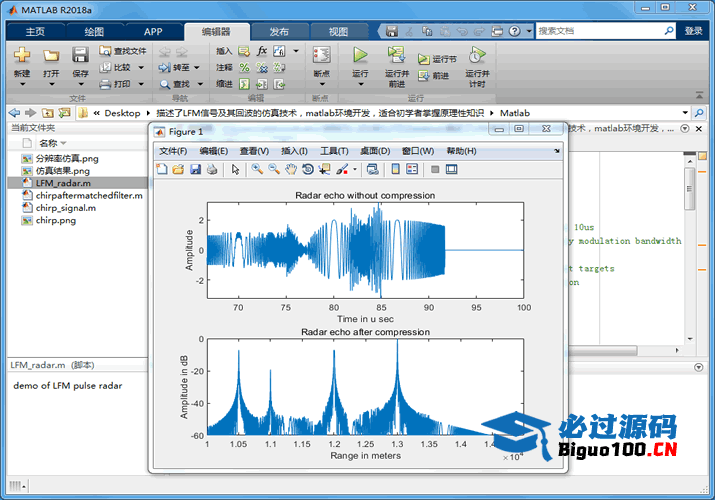Expand the Find (查找) dropdown arrow
The height and width of the screenshot is (500, 715).
200,84
